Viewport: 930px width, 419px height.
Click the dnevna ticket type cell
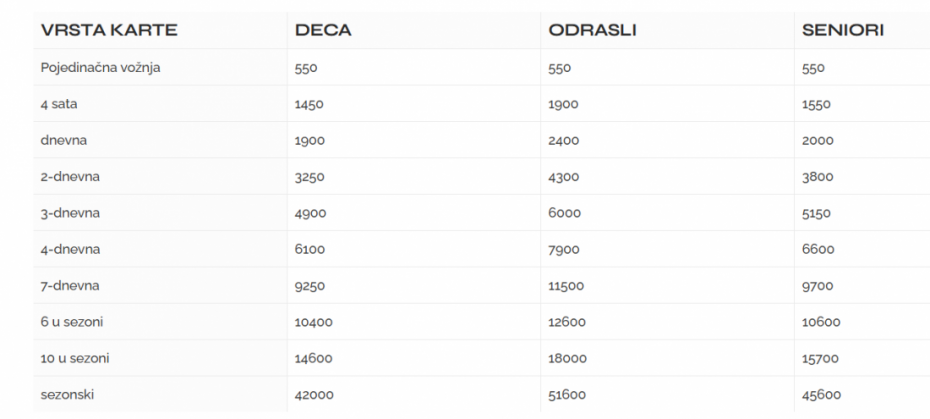[x=62, y=140]
